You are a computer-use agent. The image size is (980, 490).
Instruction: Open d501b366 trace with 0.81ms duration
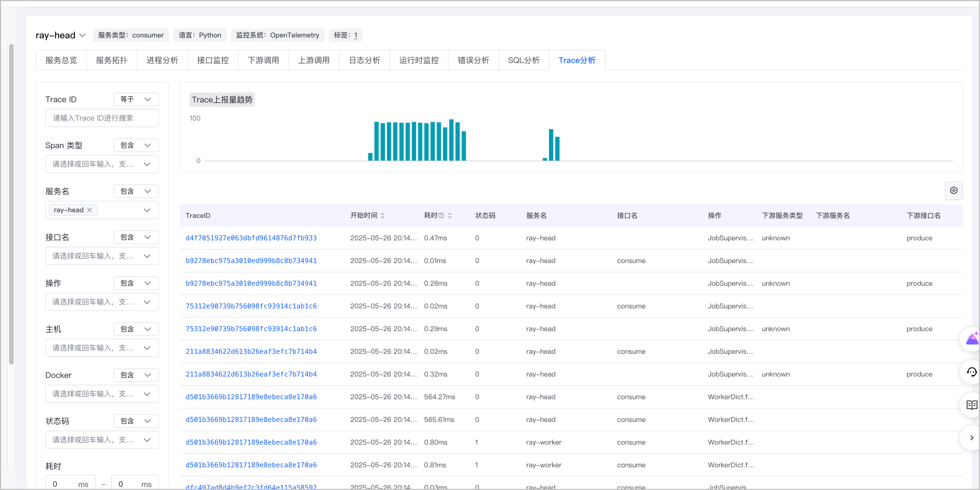[x=251, y=465]
